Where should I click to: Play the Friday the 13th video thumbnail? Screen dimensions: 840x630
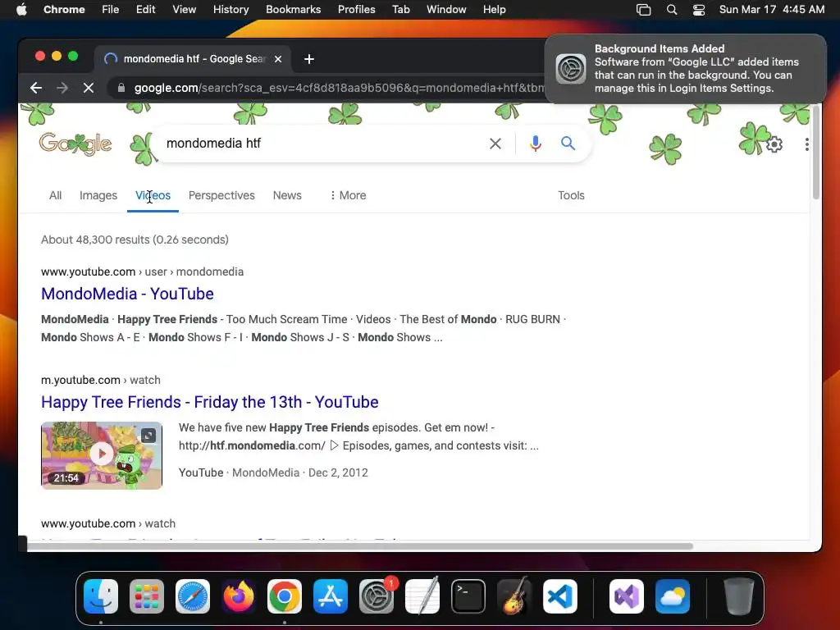tap(102, 455)
